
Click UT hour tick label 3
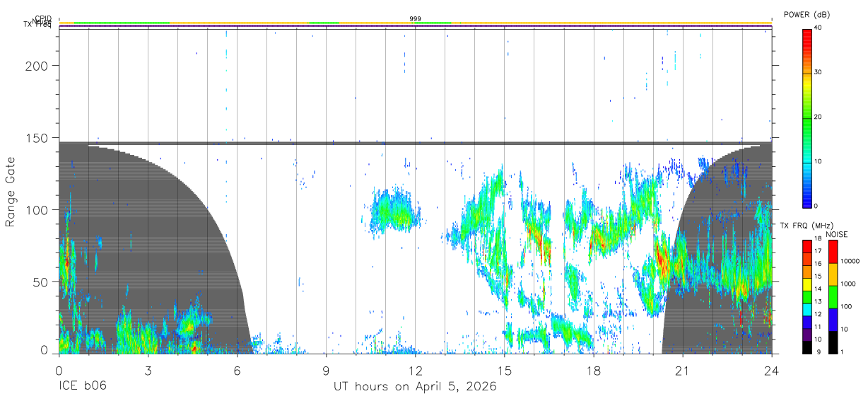point(148,370)
